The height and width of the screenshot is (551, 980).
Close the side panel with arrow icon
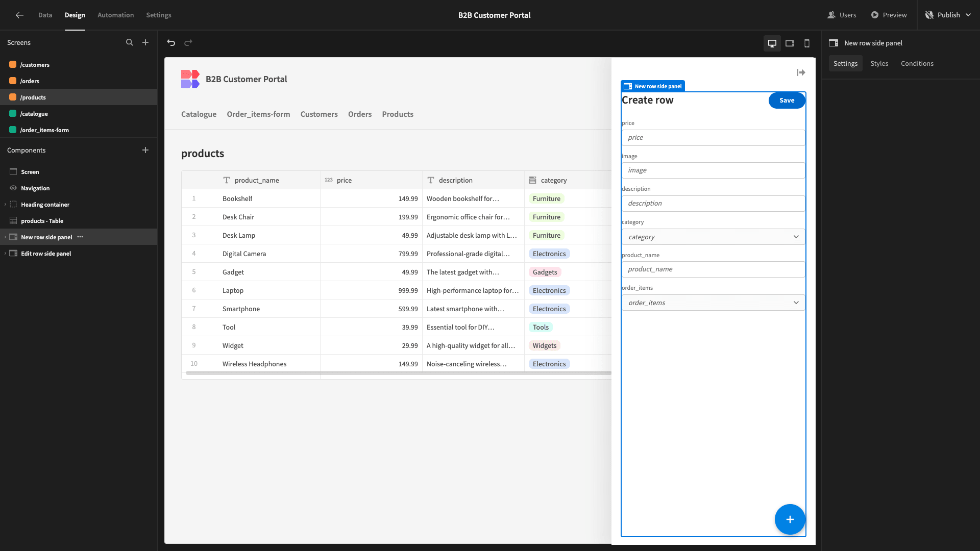pos(801,72)
